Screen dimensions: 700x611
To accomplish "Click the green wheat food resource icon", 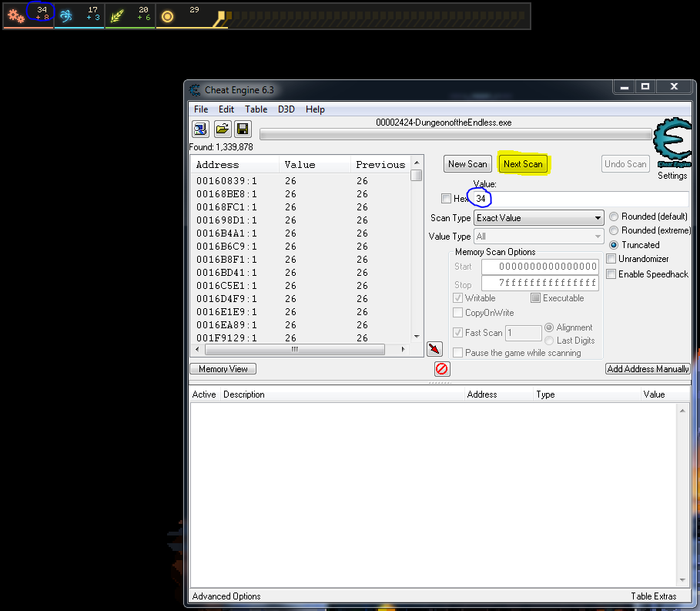I will pyautogui.click(x=117, y=16).
